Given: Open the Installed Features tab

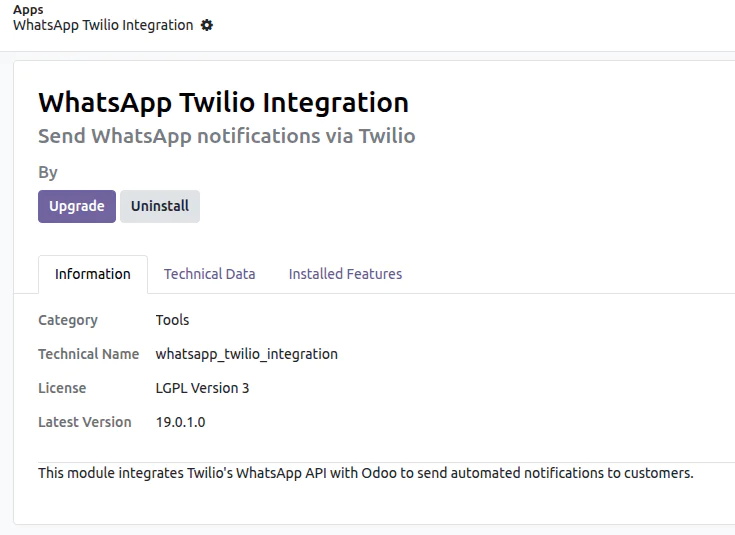Looking at the screenshot, I should [345, 274].
